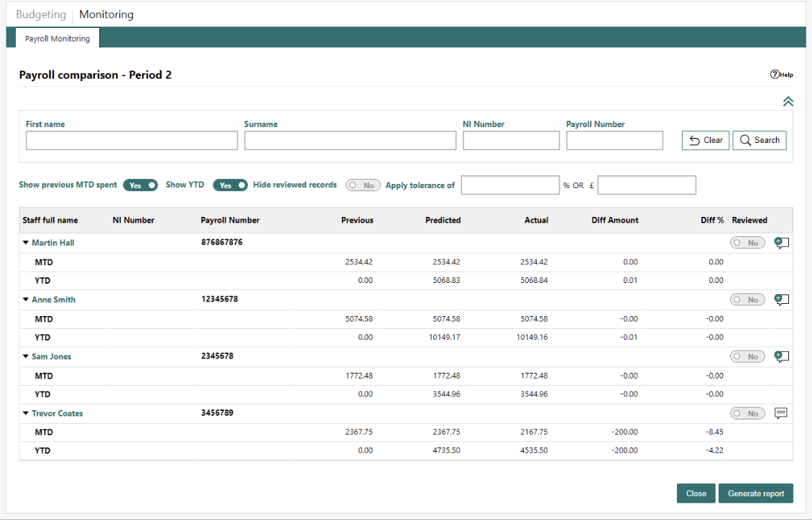Enable Hide reviewed records
This screenshot has height=520, width=812.
coord(363,185)
